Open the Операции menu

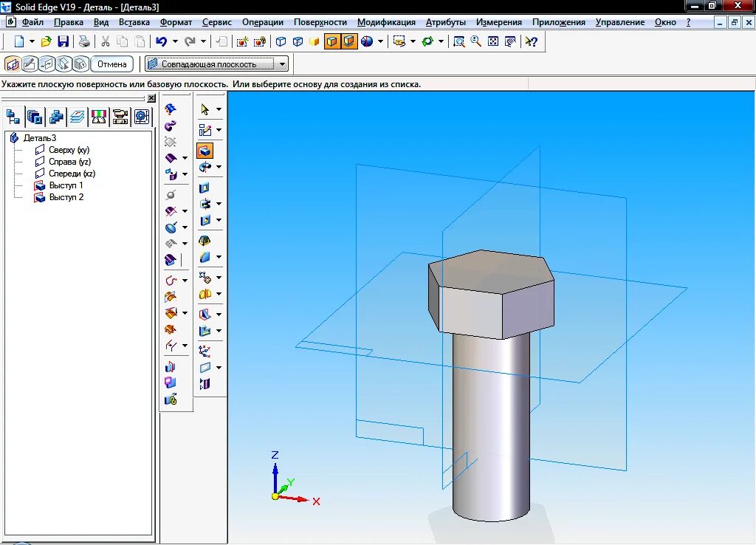[x=262, y=22]
